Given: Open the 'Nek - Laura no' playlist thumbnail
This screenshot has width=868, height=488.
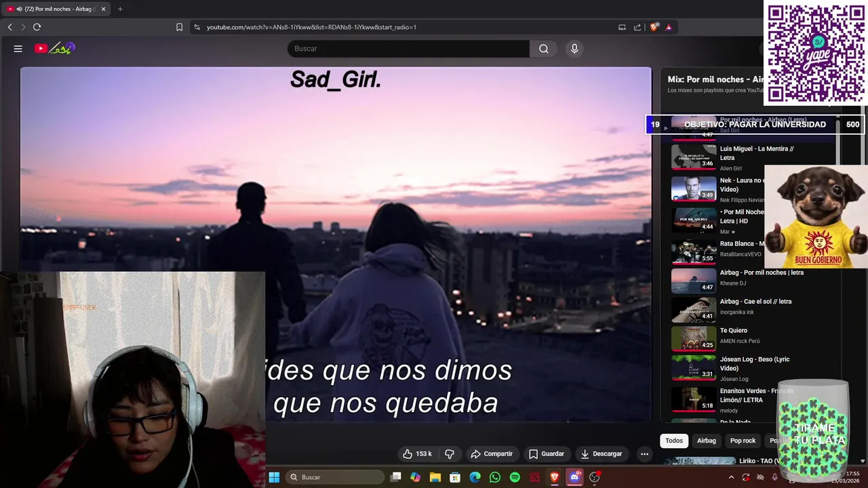Looking at the screenshot, I should click(694, 188).
